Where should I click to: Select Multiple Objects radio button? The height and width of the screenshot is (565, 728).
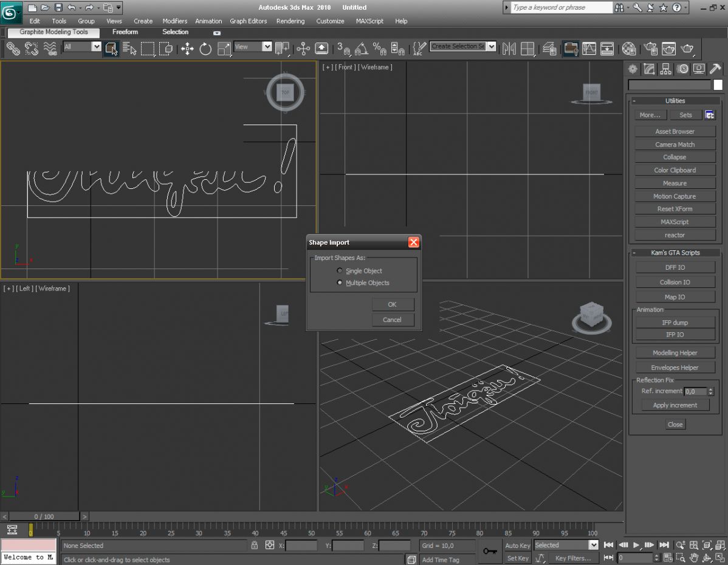click(x=340, y=282)
